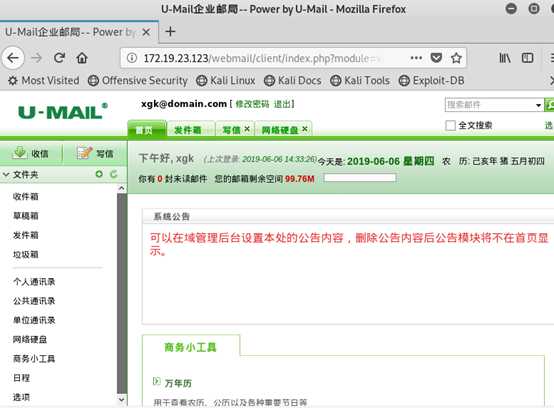Open 单位通讯录 in sidebar

(x=34, y=320)
